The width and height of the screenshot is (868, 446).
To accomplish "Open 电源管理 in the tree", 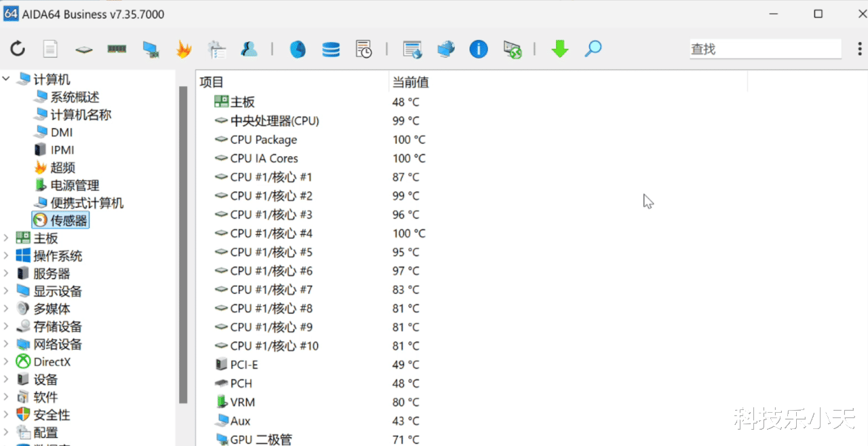I will [x=75, y=185].
